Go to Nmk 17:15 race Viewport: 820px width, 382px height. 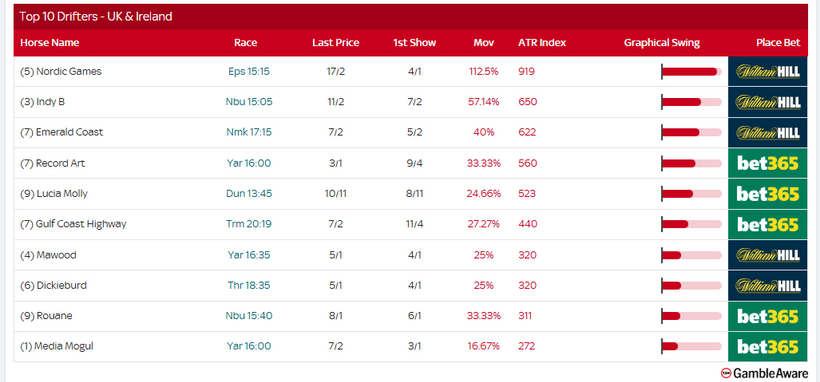pyautogui.click(x=249, y=132)
